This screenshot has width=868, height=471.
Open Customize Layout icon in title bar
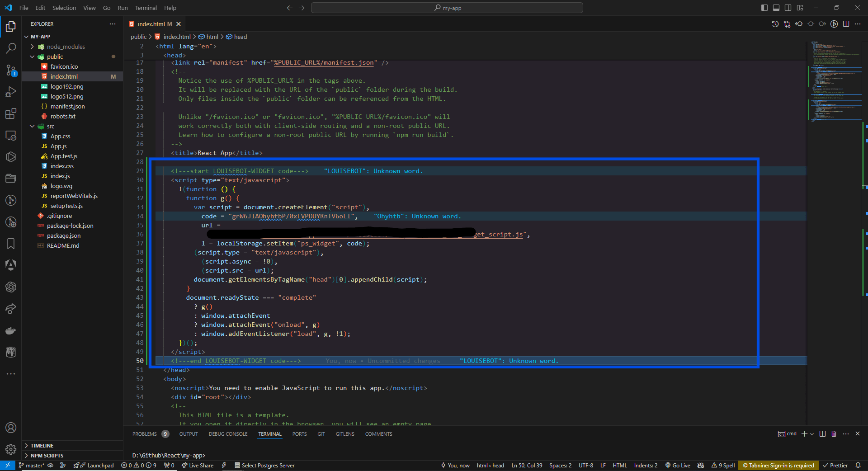click(x=800, y=8)
